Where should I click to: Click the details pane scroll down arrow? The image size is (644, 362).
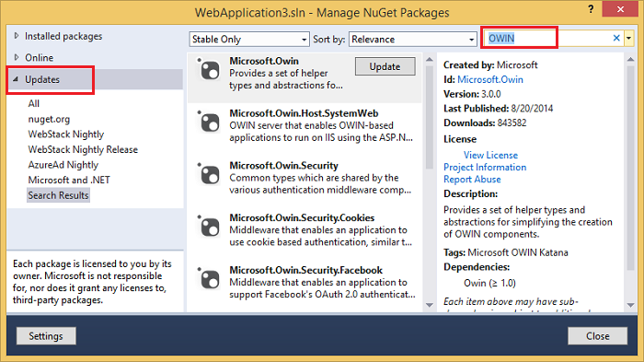pos(630,305)
